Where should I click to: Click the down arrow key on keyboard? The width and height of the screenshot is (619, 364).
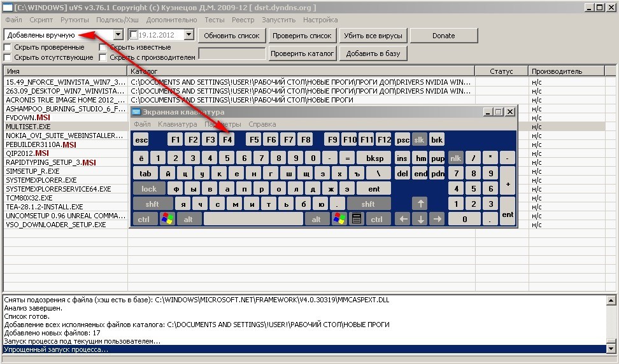[x=420, y=219]
